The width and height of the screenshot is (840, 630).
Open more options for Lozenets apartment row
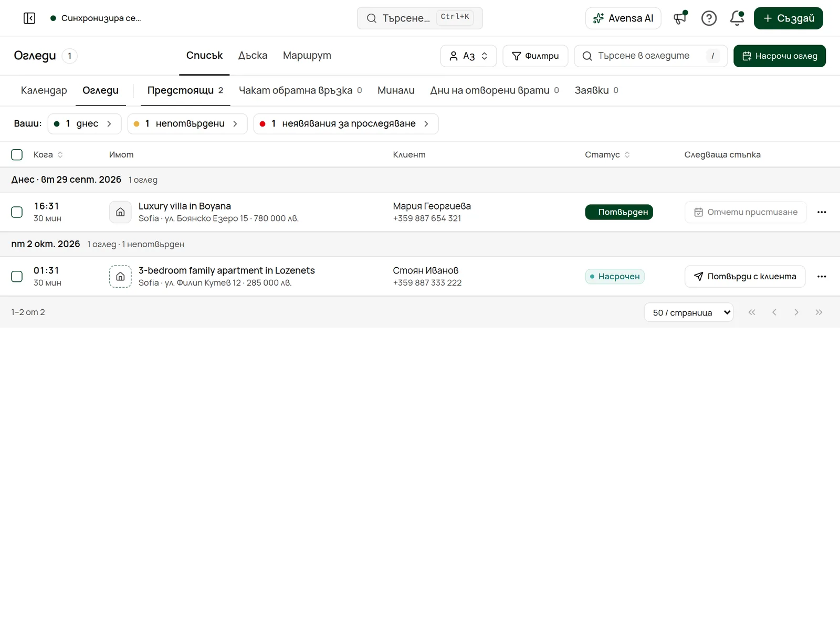822,277
